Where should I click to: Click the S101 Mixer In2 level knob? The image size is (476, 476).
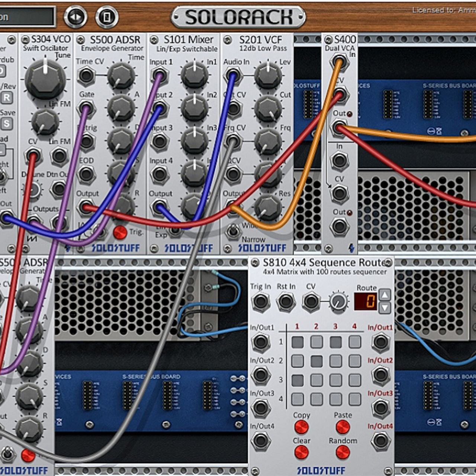(194, 108)
